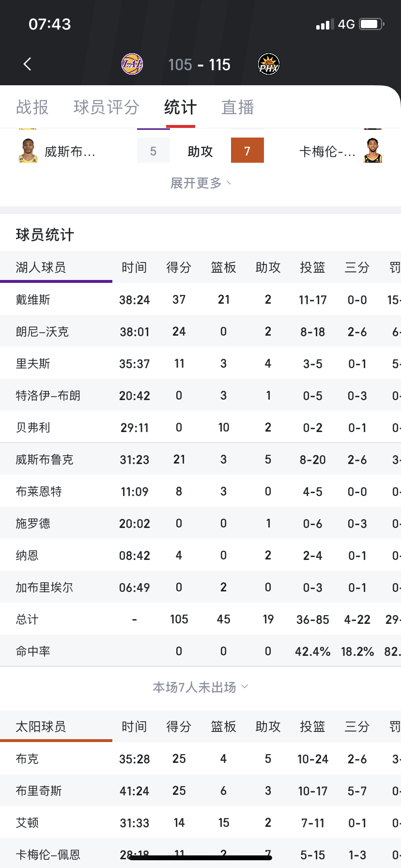Screen dimensions: 401x868
Task: Open the Phoenix Suns team logo
Action: click(269, 64)
